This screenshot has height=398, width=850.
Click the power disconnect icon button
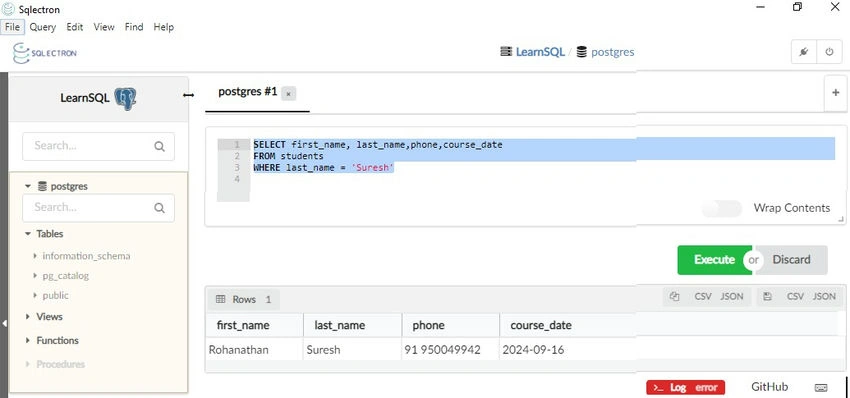(829, 52)
